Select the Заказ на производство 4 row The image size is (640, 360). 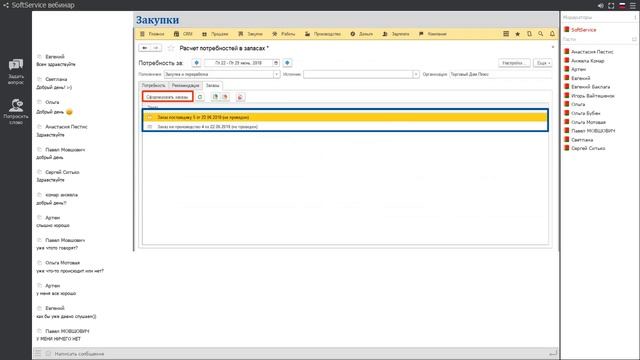tap(345, 127)
